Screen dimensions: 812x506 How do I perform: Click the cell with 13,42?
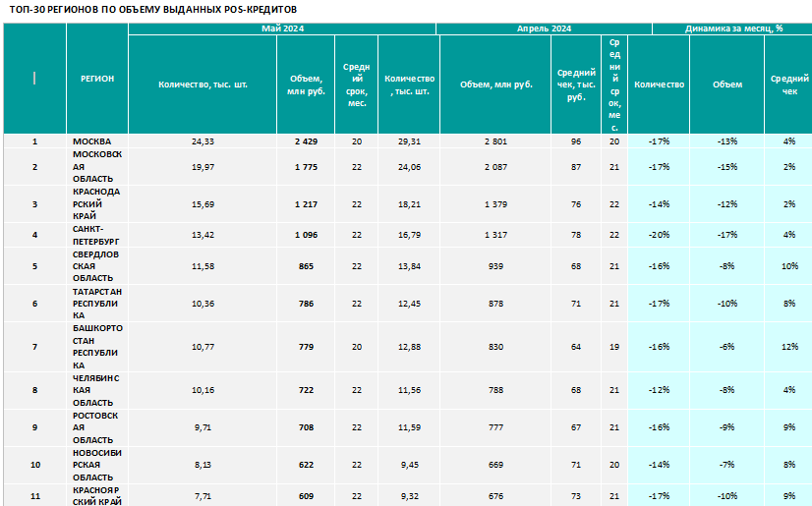(203, 235)
